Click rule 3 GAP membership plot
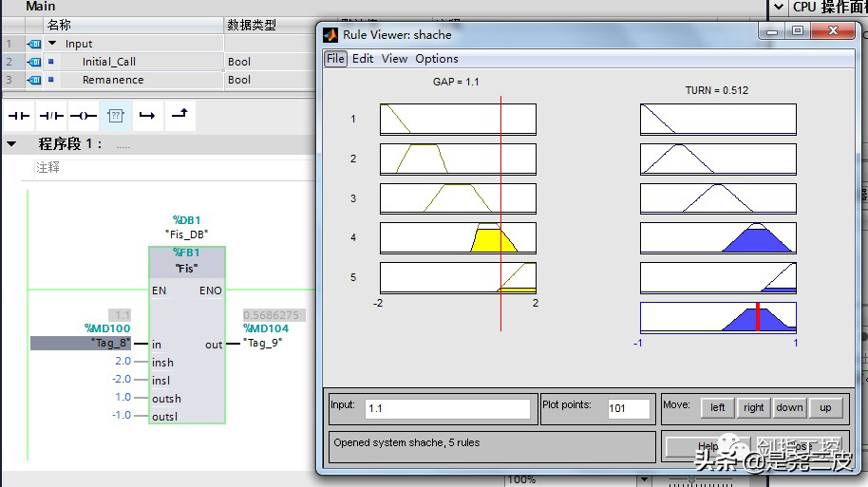 pos(458,198)
